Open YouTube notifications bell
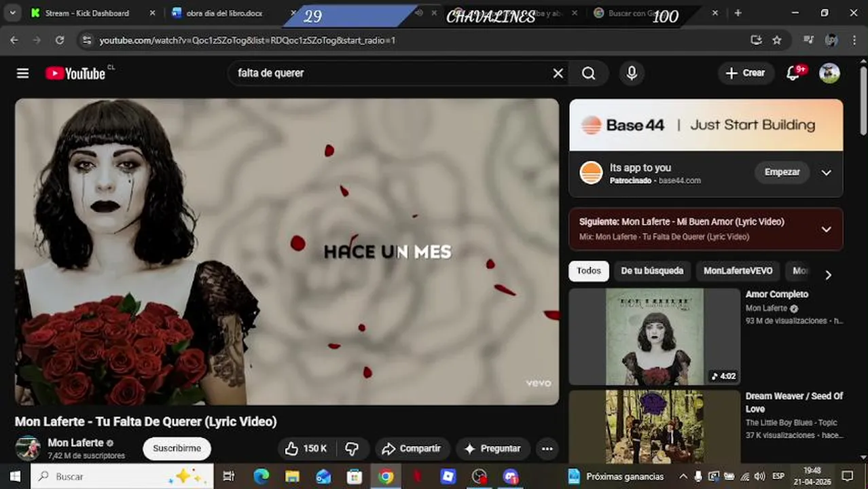 pyautogui.click(x=793, y=73)
